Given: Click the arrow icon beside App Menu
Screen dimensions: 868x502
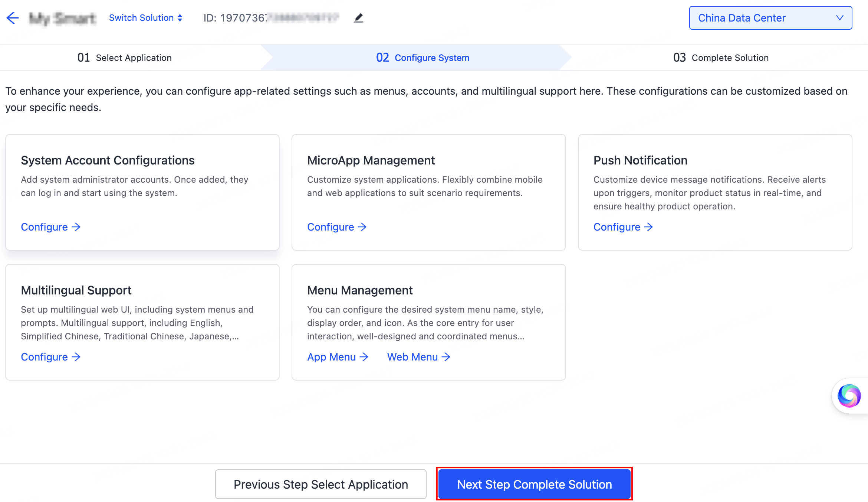Looking at the screenshot, I should coord(365,357).
